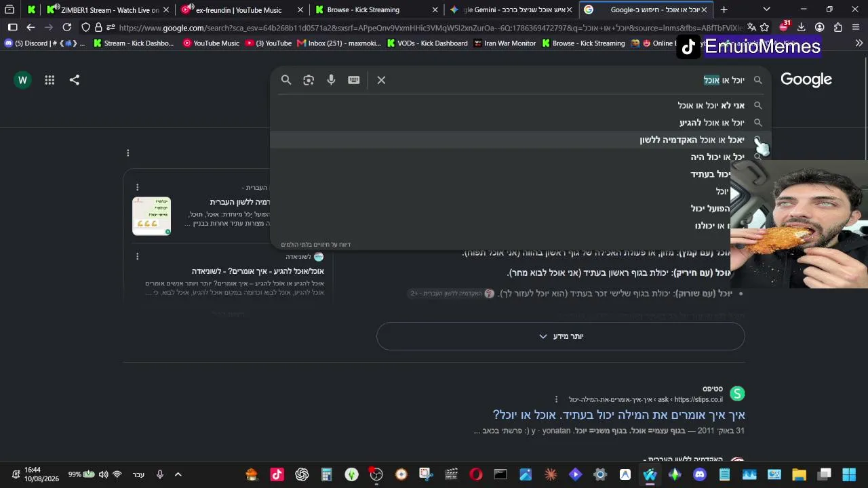
Task: Open the more options menu for Stips result
Action: (556, 400)
